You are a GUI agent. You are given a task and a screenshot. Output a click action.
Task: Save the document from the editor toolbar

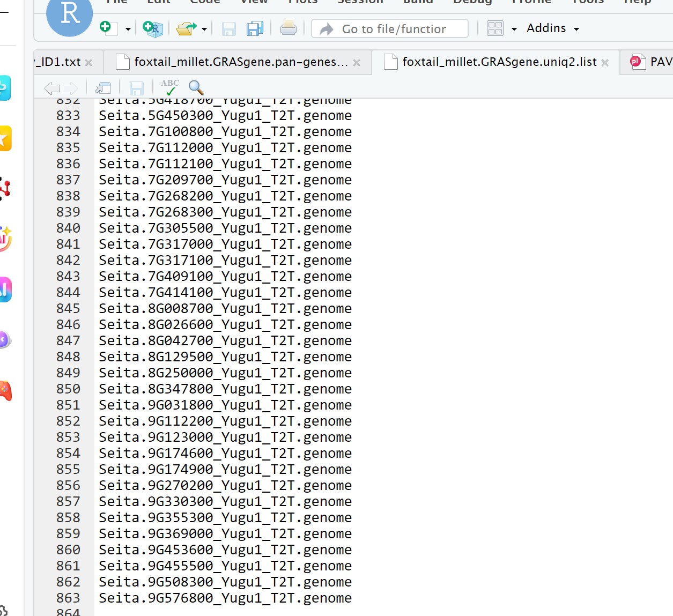(x=137, y=88)
